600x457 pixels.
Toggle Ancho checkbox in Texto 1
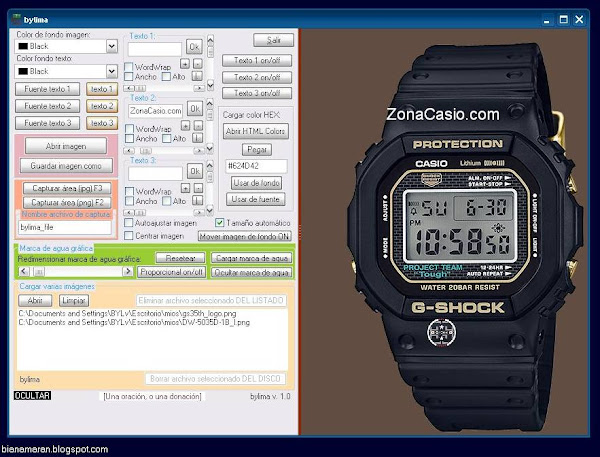[129, 77]
